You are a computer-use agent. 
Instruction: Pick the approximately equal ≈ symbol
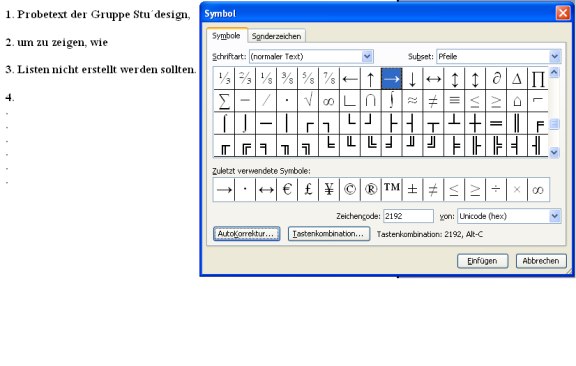413,101
